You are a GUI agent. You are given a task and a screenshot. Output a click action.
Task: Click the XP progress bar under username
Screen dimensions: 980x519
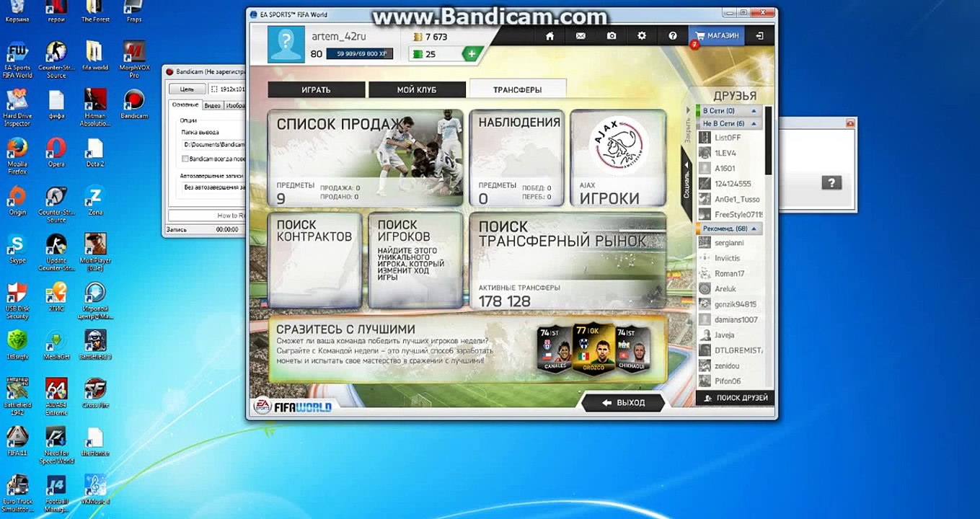point(359,54)
